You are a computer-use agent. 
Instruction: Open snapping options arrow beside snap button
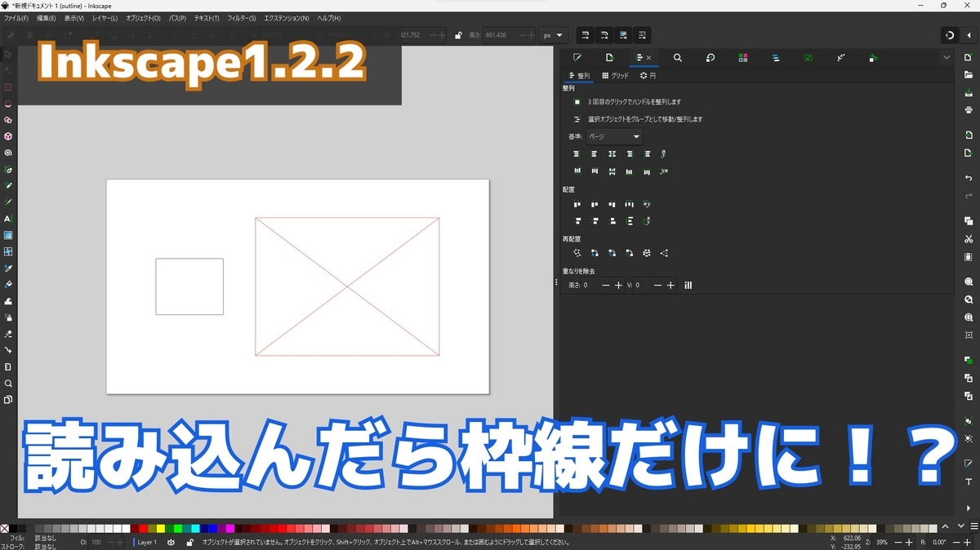[x=969, y=35]
